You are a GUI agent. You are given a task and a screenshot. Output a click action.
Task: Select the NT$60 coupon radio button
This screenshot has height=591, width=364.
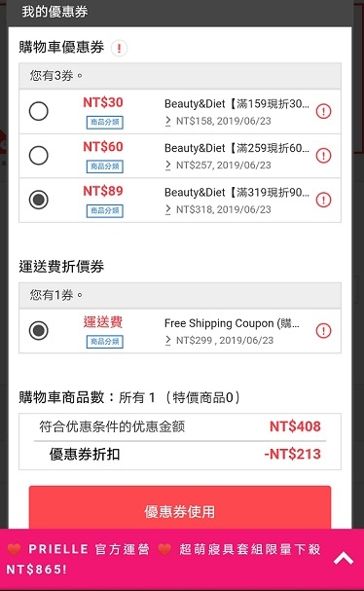(x=38, y=155)
